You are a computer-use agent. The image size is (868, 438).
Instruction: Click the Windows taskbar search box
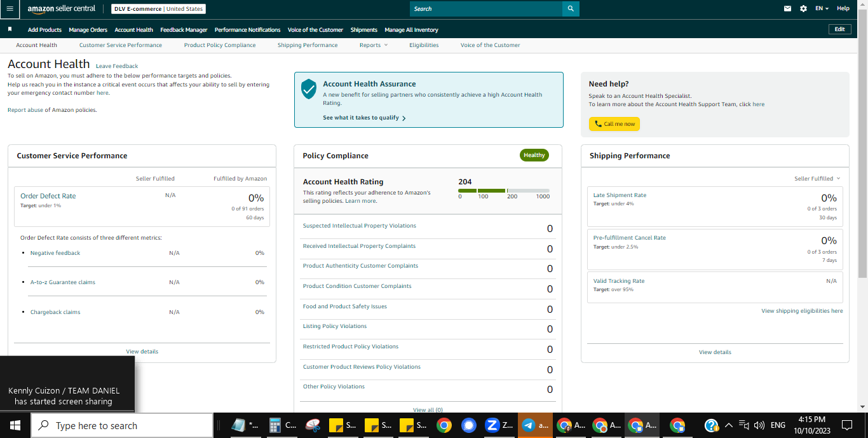(122, 425)
